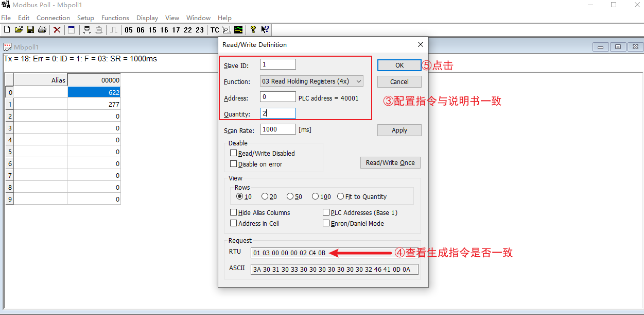Click the New document toolbar icon
The image size is (644, 315).
[7, 30]
